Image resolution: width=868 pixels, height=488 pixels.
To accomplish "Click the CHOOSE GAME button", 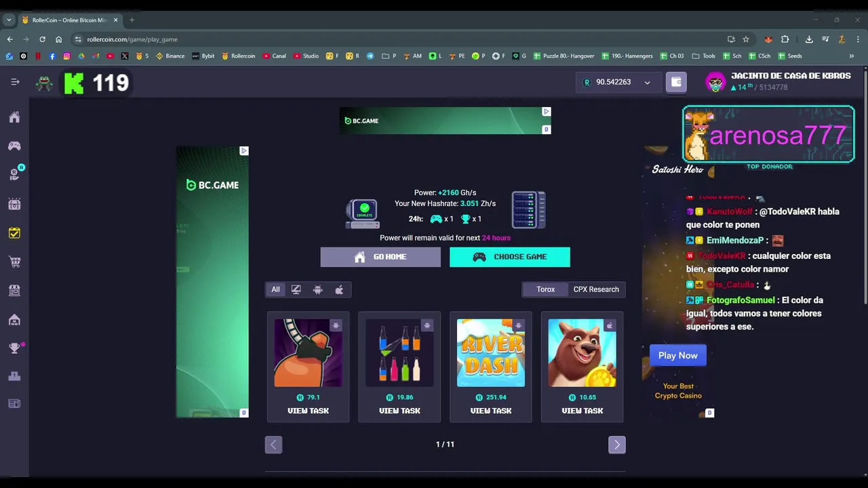I will pyautogui.click(x=510, y=257).
